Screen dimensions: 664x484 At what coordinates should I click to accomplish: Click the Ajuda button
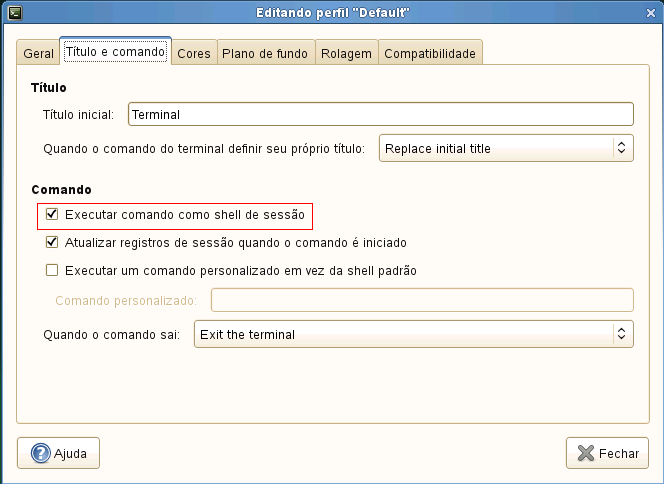point(59,453)
